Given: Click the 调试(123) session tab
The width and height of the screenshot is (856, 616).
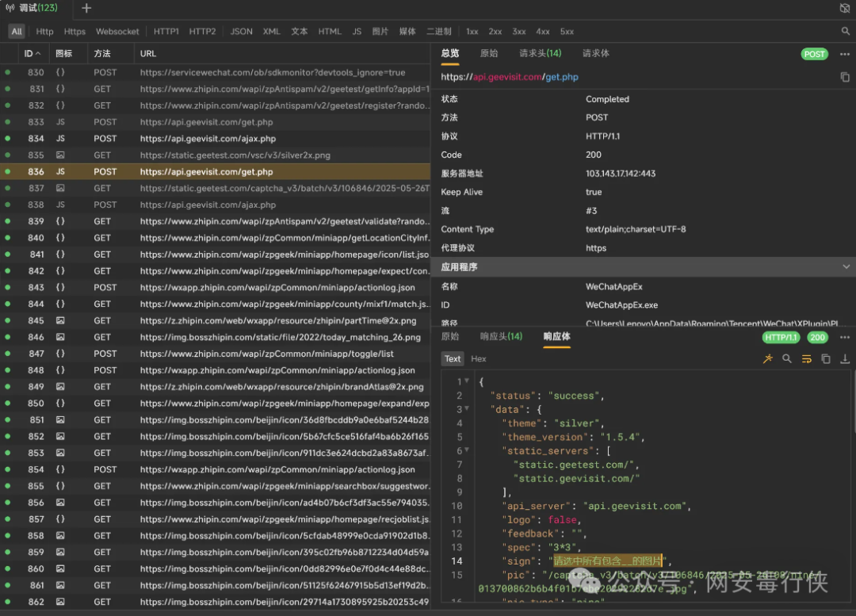Looking at the screenshot, I should coord(38,8).
